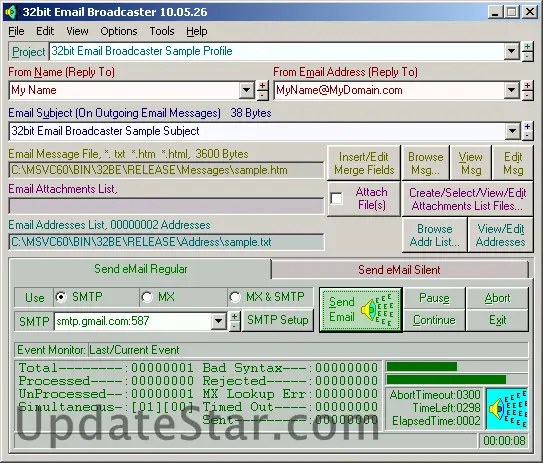Add a new Project entry with plus button
Image resolution: width=543 pixels, height=463 pixels.
(x=527, y=47)
